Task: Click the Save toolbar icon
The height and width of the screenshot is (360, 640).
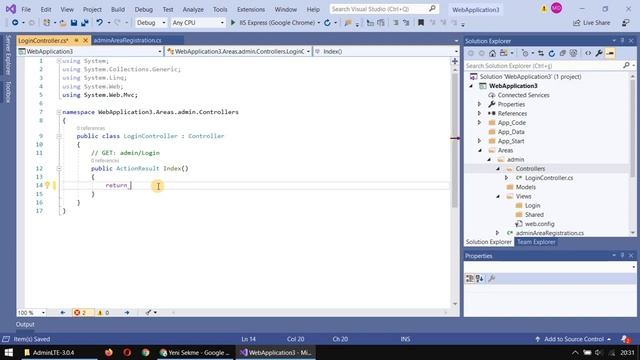Action: tap(74, 23)
